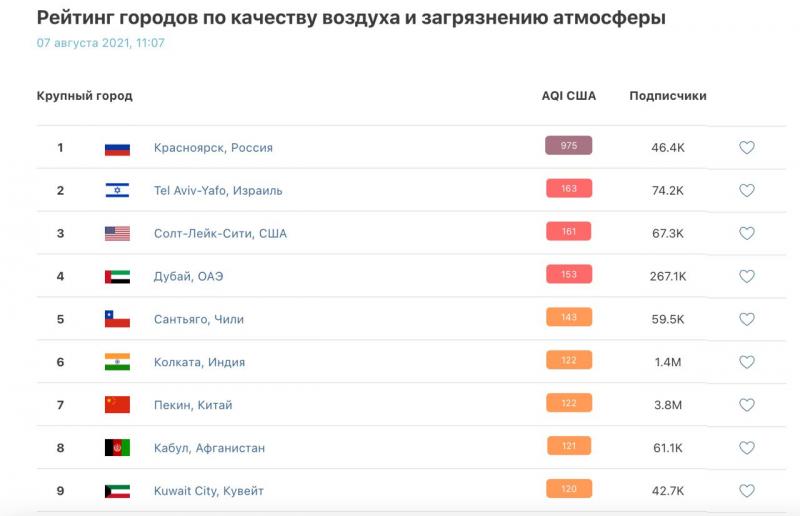Screen dimensions: 800x516
Task: Favorite Красноярск with its heart icon
Action: pyautogui.click(x=746, y=148)
